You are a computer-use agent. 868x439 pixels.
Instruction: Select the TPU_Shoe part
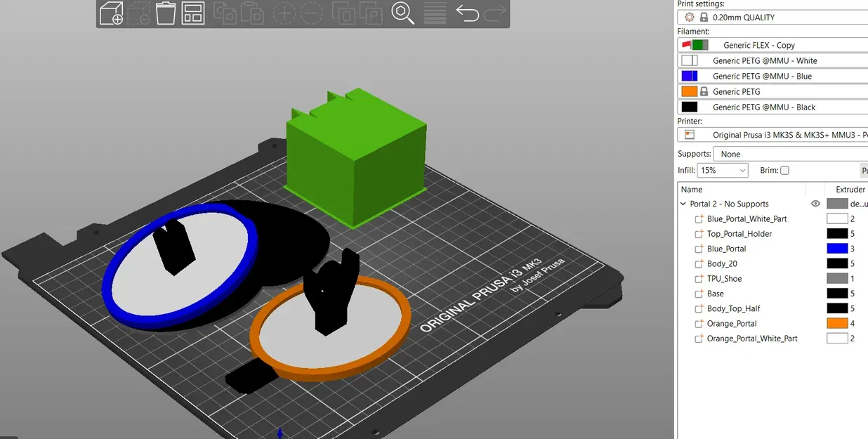point(723,278)
